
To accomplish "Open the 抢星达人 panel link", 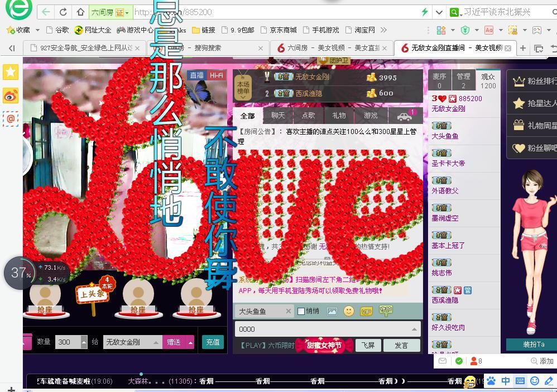I will (532, 103).
